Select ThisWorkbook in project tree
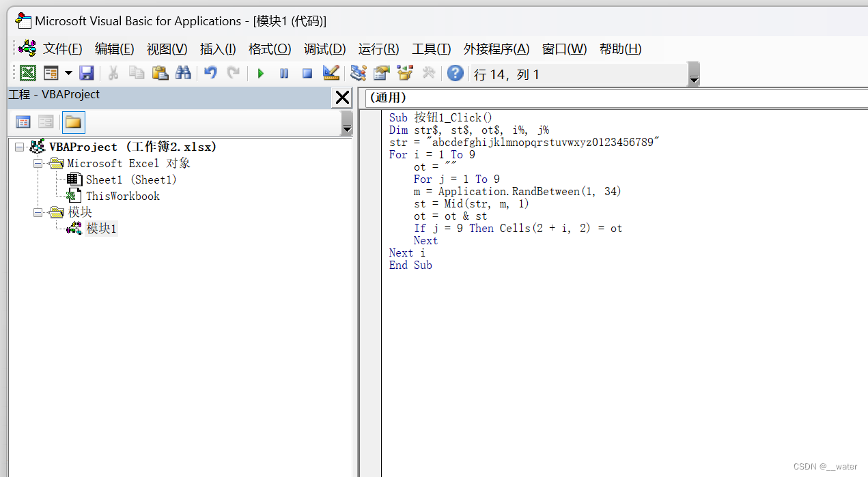 [x=122, y=196]
